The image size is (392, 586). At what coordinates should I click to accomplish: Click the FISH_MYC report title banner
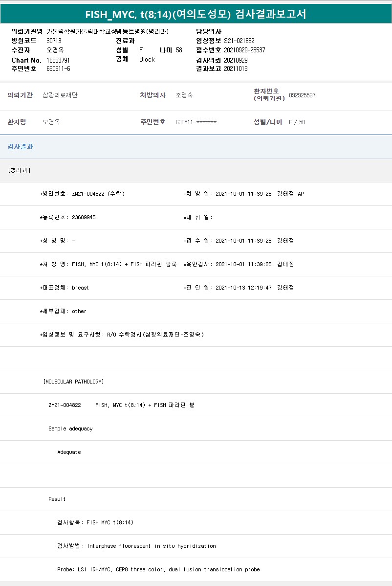coord(196,14)
